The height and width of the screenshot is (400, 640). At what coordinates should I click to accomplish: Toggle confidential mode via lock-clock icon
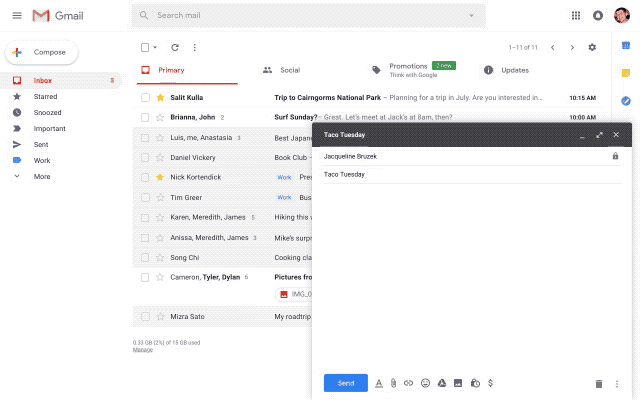point(475,383)
